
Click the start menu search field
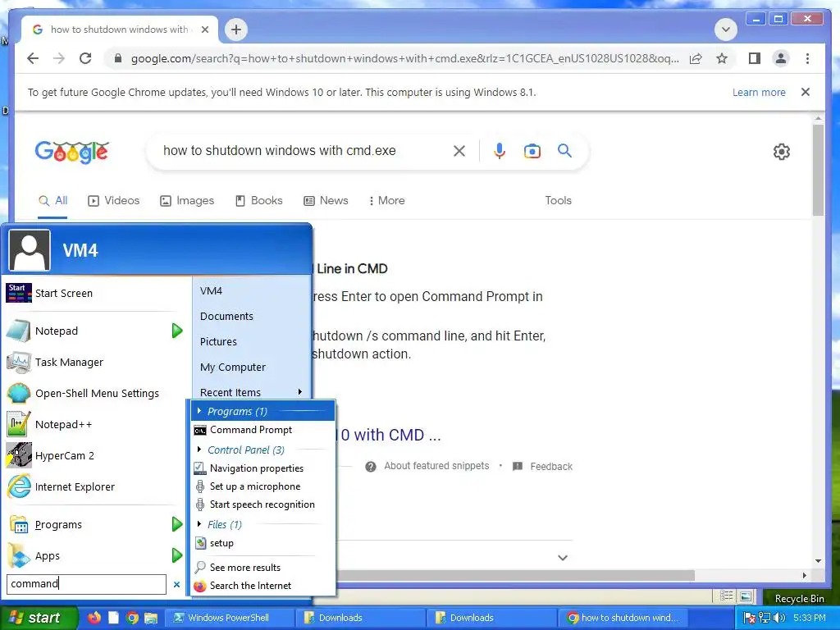(x=86, y=584)
